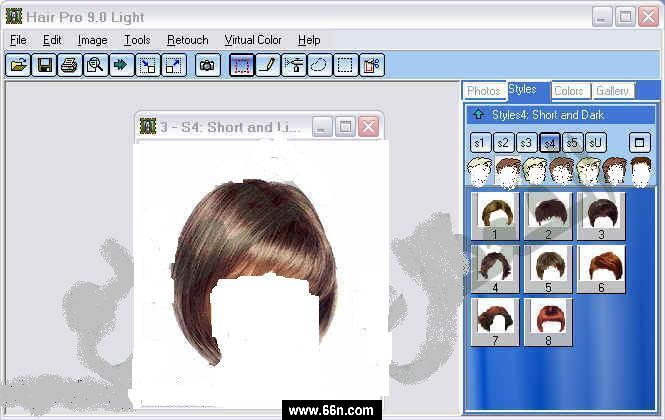
Task: Click the enlarge size arrow icon
Action: [173, 65]
